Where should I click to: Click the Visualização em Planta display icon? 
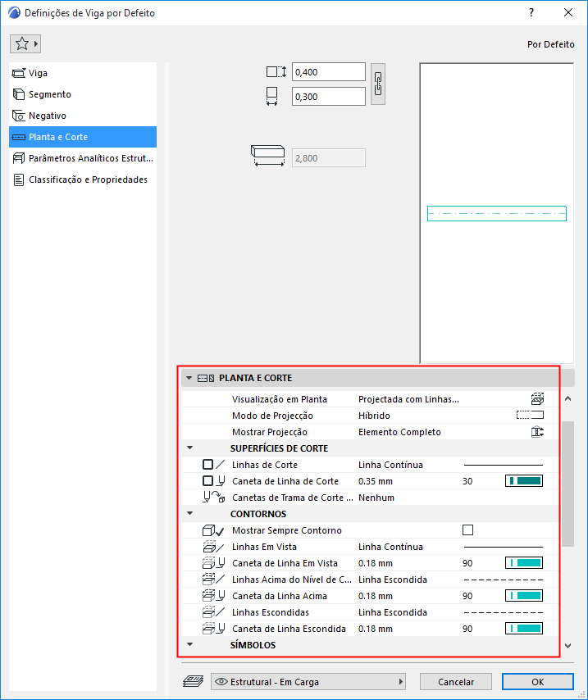point(537,398)
